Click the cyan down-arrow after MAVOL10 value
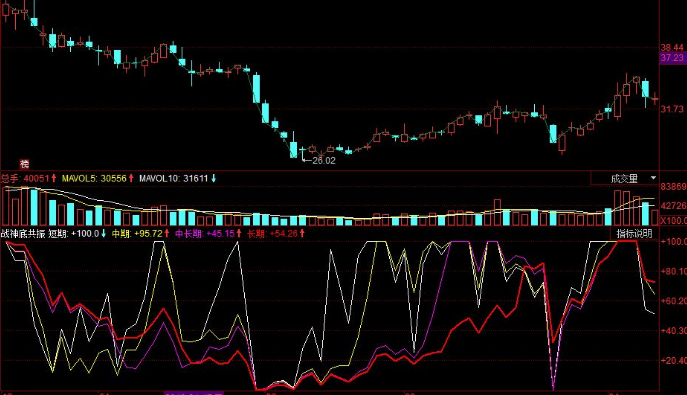This screenshot has width=687, height=395. click(x=213, y=178)
